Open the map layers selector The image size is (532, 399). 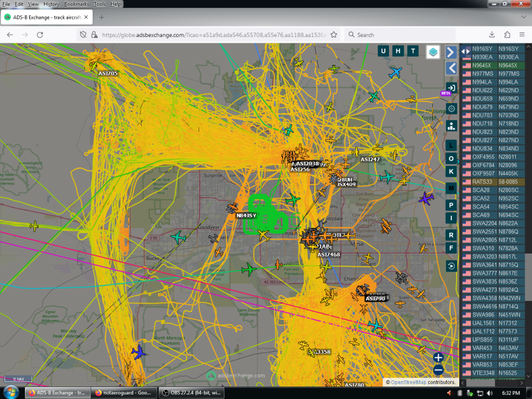pyautogui.click(x=433, y=52)
